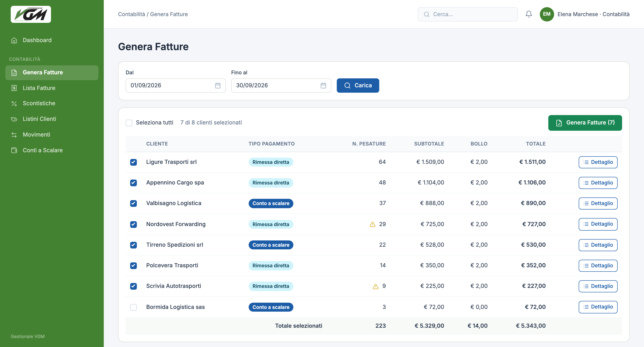This screenshot has height=347, width=644.
Task: Click Contabilità breadcrumb link
Action: pyautogui.click(x=131, y=14)
